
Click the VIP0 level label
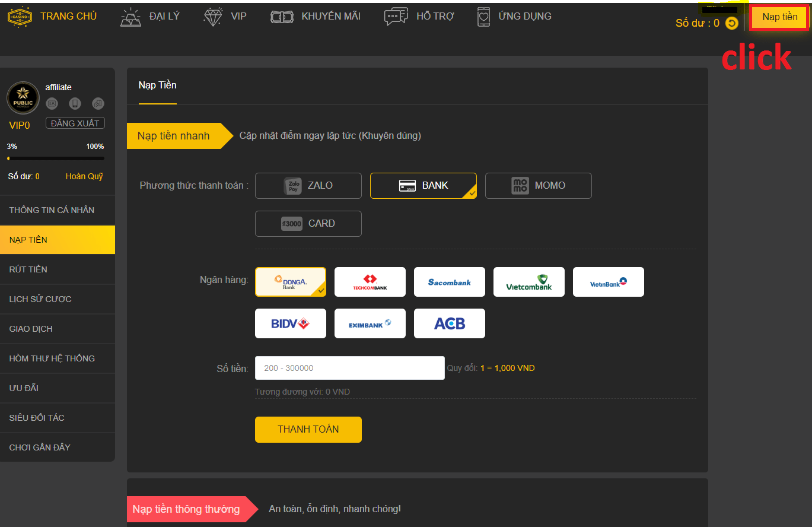pos(20,125)
